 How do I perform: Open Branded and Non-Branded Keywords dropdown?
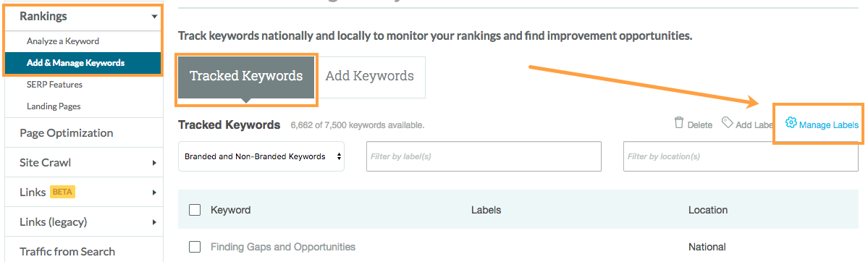pos(261,156)
